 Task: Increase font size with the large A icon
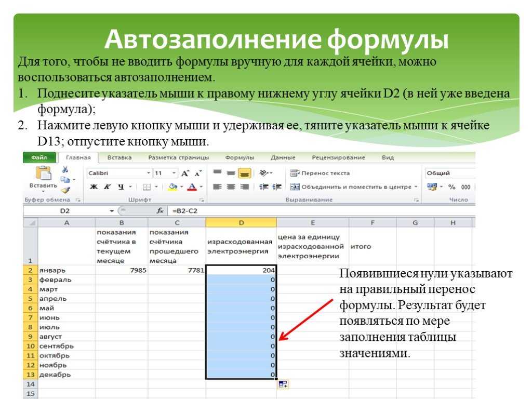click(x=185, y=174)
